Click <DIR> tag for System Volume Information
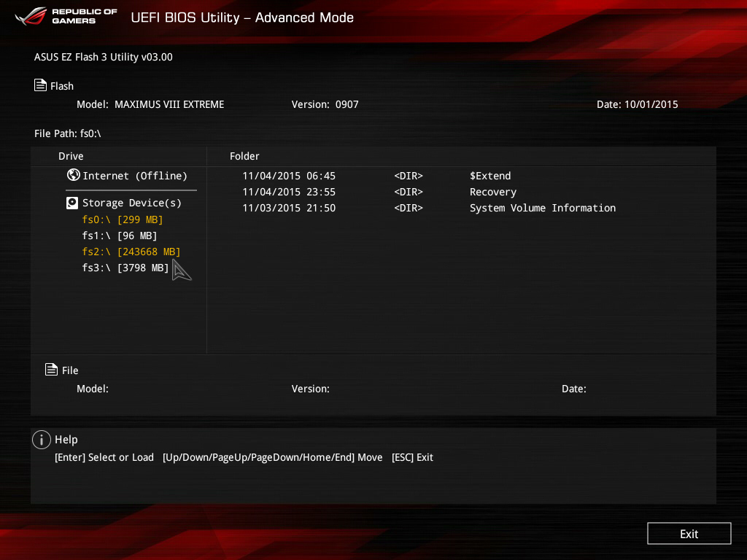 [x=409, y=208]
